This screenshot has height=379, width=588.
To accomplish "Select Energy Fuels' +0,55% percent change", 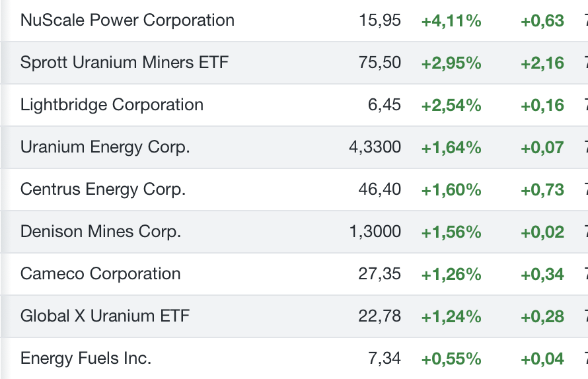I will tap(451, 359).
